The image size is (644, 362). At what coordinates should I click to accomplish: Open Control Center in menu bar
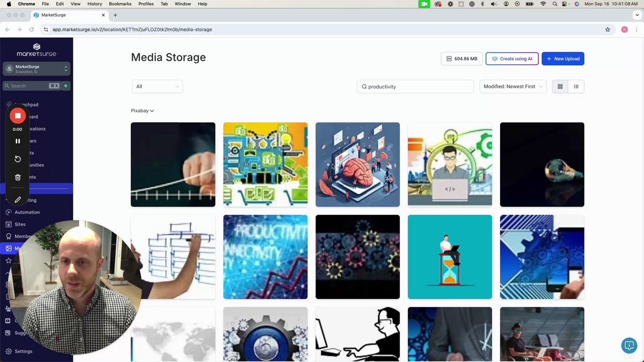tap(566, 4)
